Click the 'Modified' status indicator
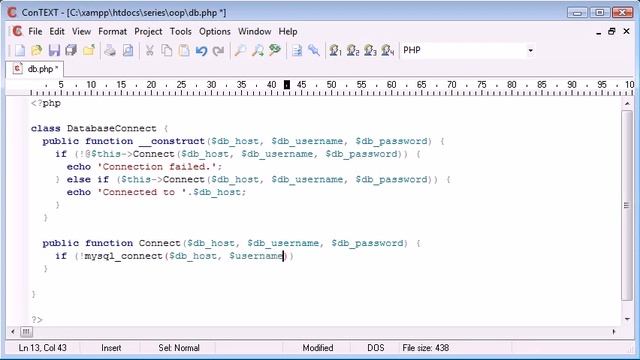 click(x=318, y=348)
